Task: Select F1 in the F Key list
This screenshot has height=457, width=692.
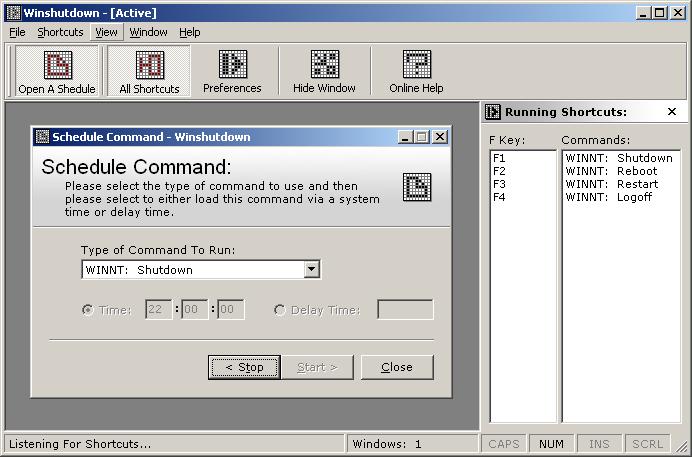Action: coord(523,158)
